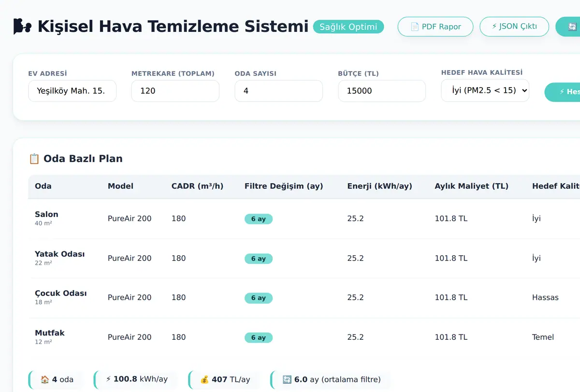Click the Hassas quality value for Çocuk Odası
The height and width of the screenshot is (392, 580).
click(545, 297)
